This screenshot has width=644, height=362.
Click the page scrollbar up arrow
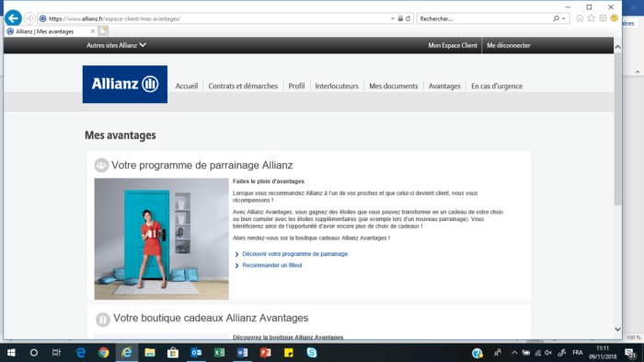(x=617, y=47)
